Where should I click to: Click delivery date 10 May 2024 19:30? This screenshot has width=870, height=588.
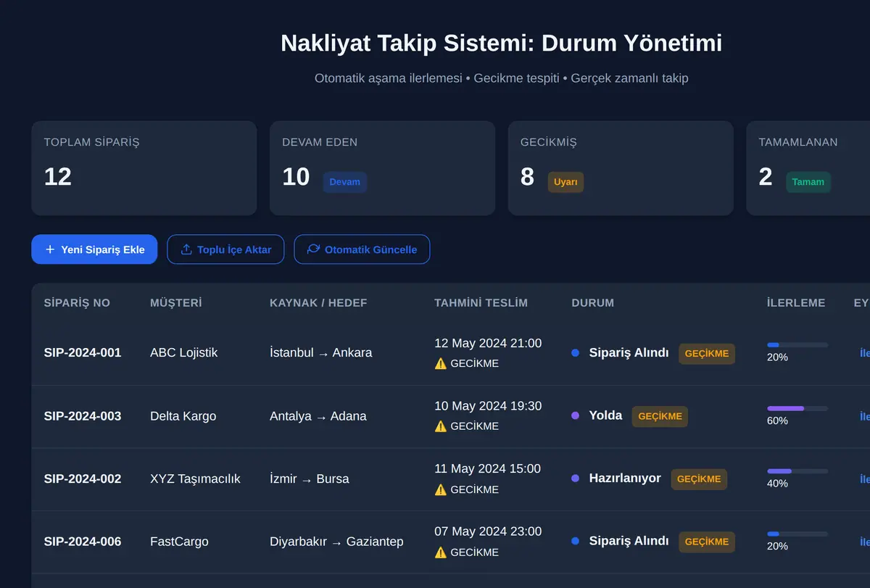(x=488, y=406)
